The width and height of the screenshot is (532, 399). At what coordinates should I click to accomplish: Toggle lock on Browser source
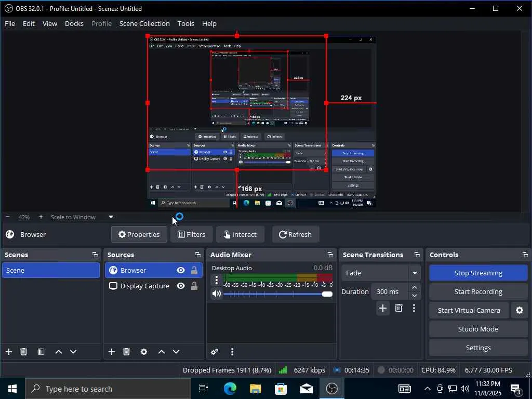(194, 270)
